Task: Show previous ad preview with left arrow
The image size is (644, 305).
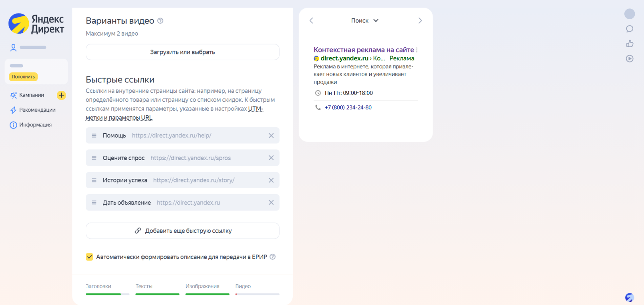Action: (x=311, y=20)
